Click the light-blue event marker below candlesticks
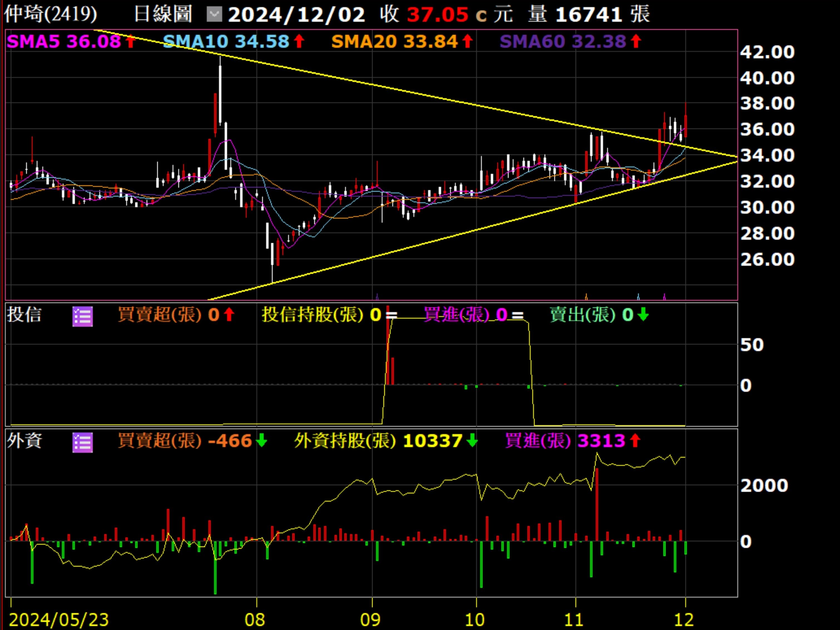 (638, 297)
